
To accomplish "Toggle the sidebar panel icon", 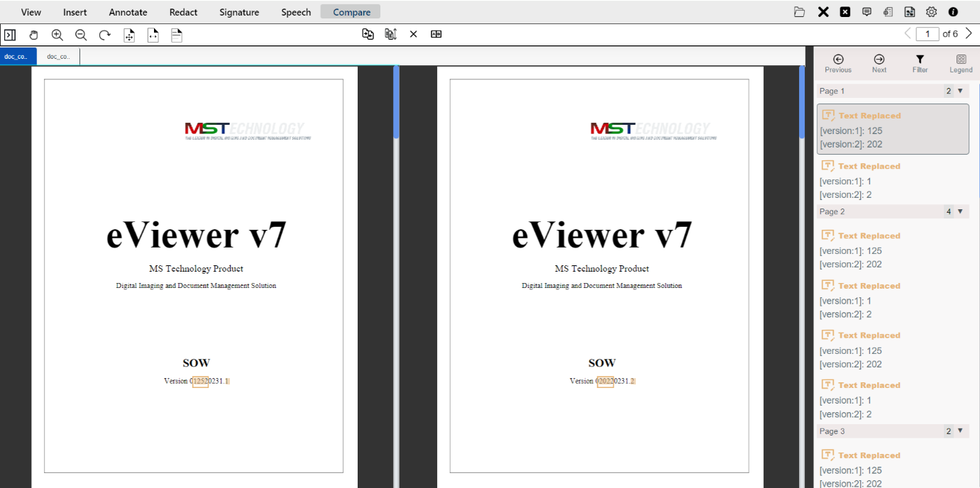I will coord(10,35).
